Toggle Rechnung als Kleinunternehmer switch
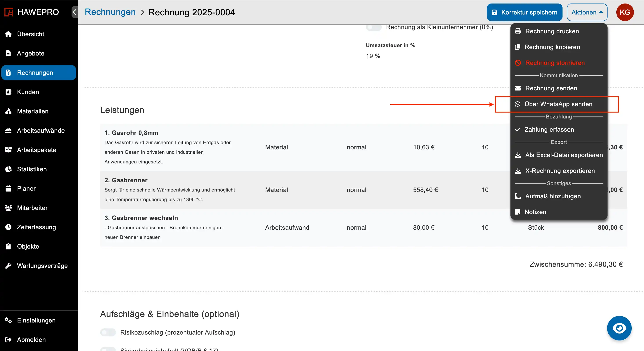The image size is (644, 351). [374, 27]
